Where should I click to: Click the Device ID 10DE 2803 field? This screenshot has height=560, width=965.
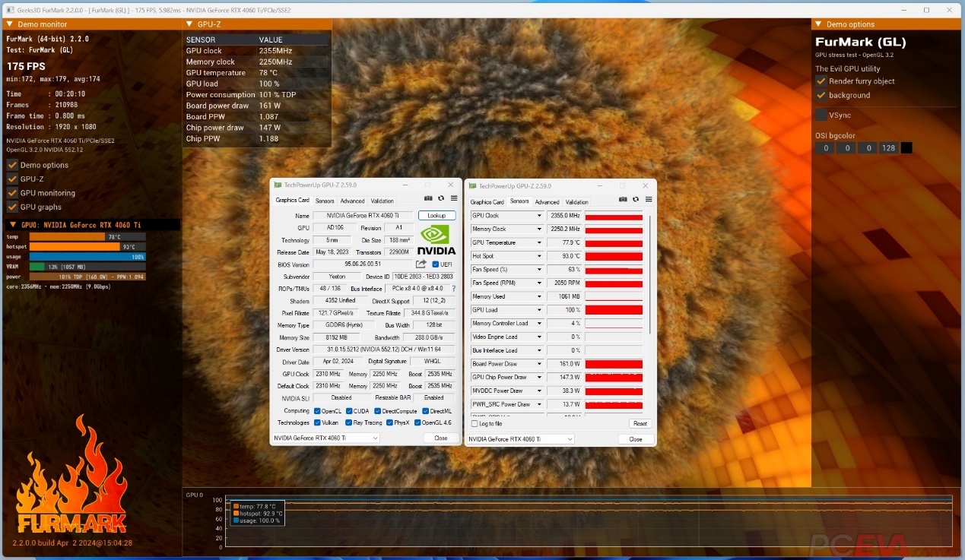[x=423, y=277]
